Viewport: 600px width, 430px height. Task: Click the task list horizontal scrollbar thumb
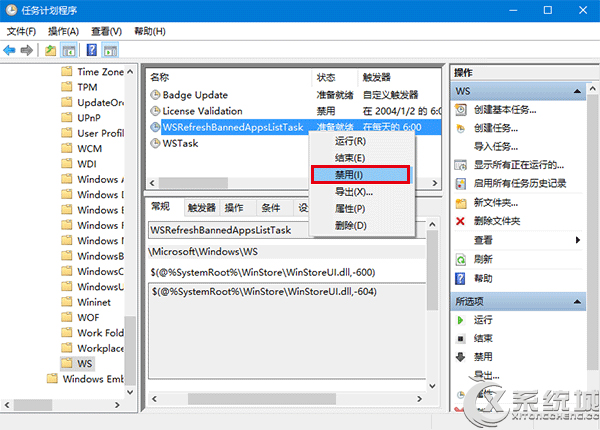193,183
